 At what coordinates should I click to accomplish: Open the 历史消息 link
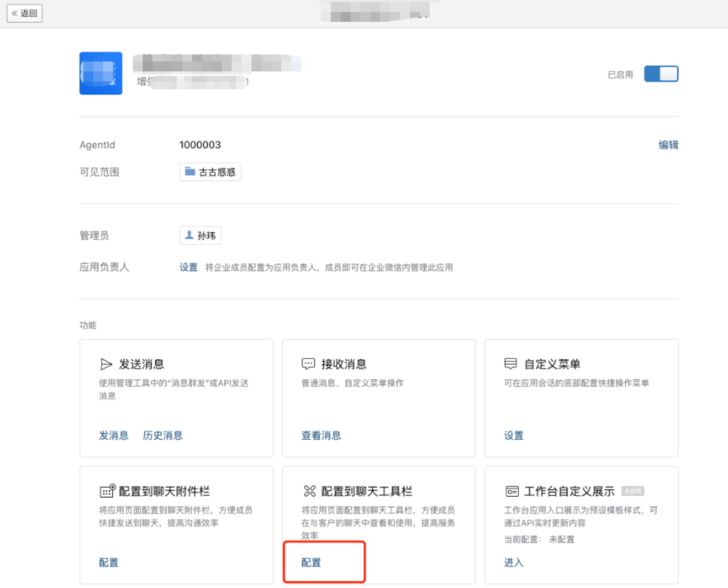tap(162, 435)
